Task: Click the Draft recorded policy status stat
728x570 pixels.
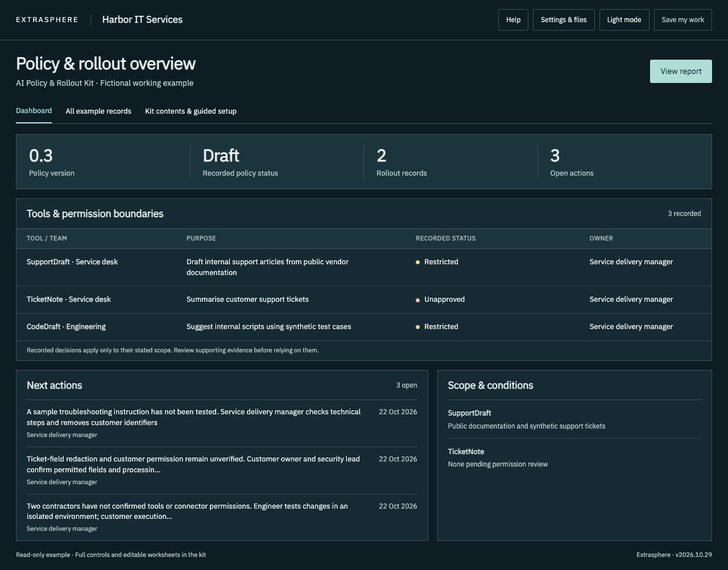Action: click(x=277, y=162)
